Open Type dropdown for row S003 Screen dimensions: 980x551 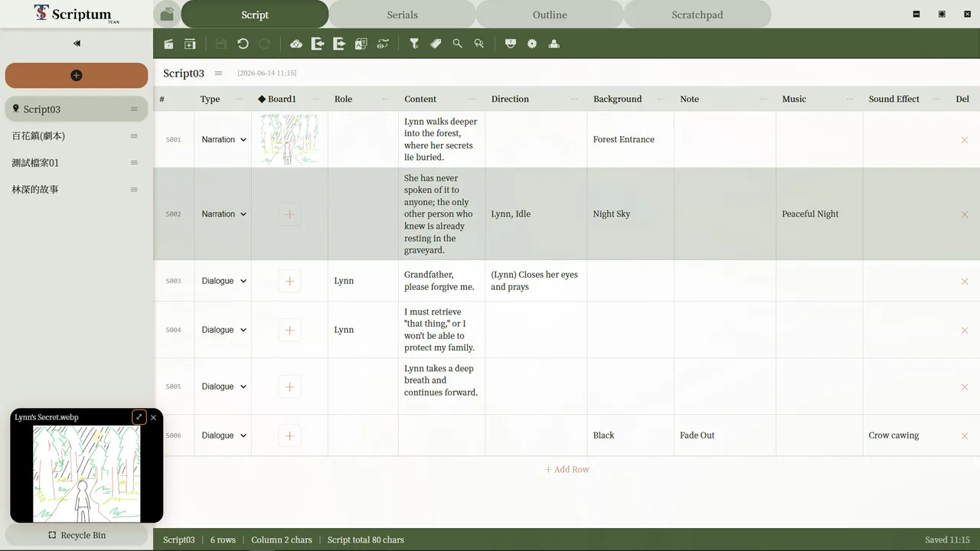[224, 281]
